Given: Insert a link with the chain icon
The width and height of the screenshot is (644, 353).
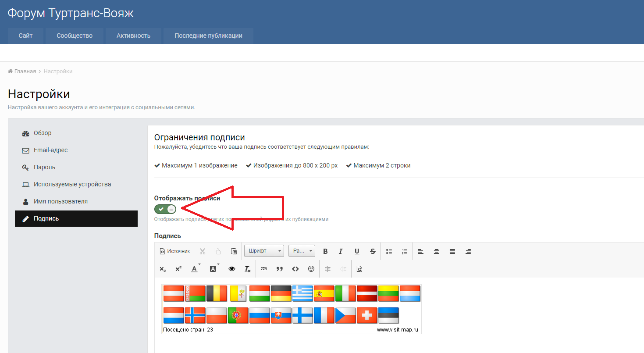Looking at the screenshot, I should (264, 269).
